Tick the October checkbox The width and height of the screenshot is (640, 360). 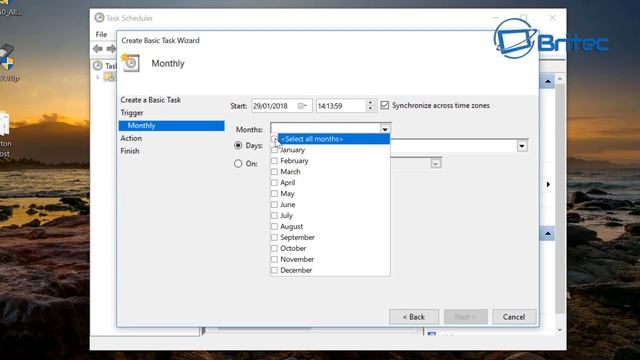274,248
